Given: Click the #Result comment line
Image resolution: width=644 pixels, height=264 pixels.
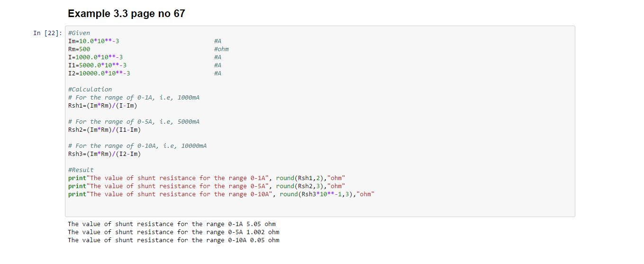Looking at the screenshot, I should (81, 170).
